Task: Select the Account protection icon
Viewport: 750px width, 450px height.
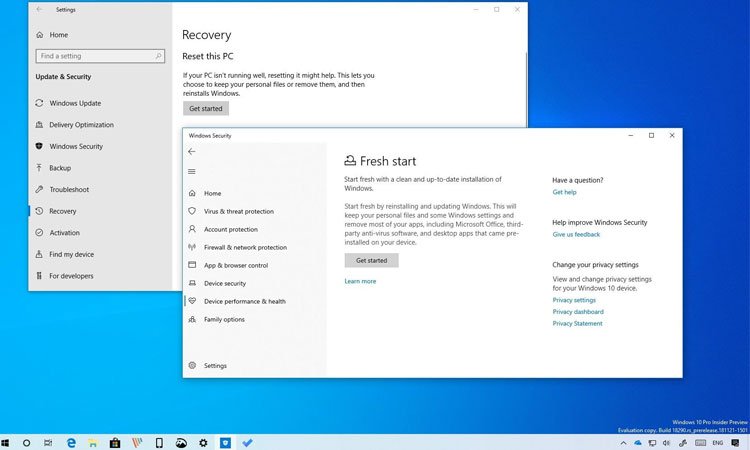Action: coord(192,229)
